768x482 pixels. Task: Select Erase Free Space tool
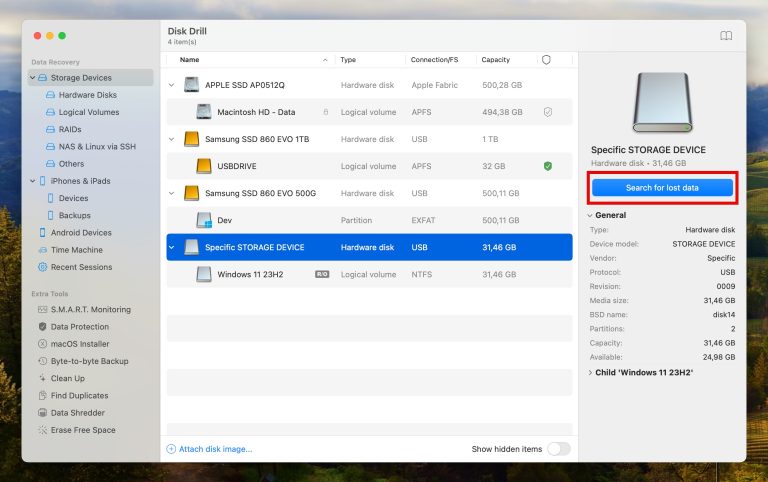[x=82, y=430]
